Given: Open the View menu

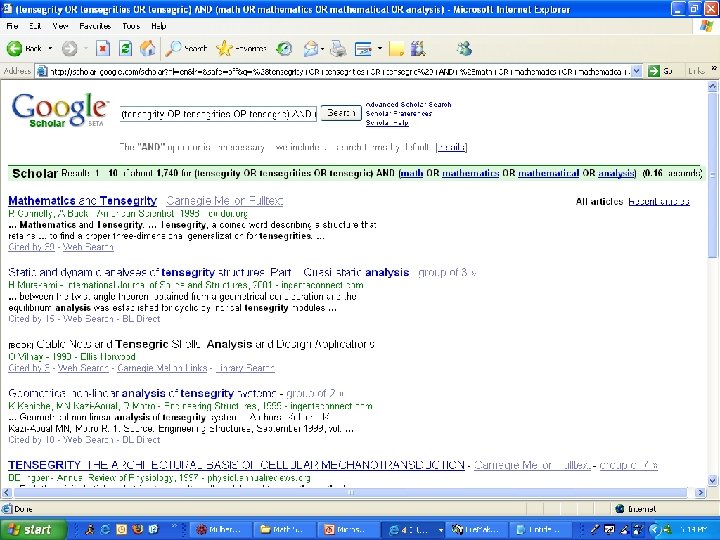Looking at the screenshot, I should [x=60, y=26].
